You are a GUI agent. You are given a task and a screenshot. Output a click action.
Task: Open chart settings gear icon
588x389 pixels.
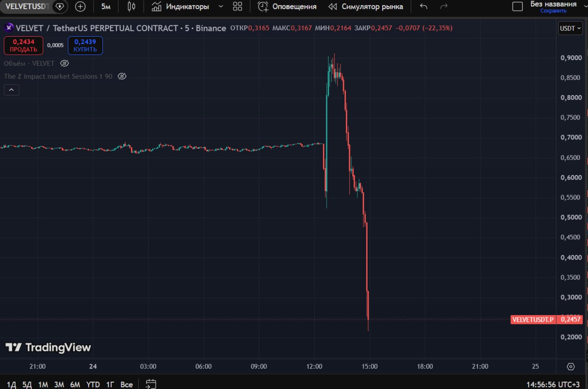coord(571,366)
